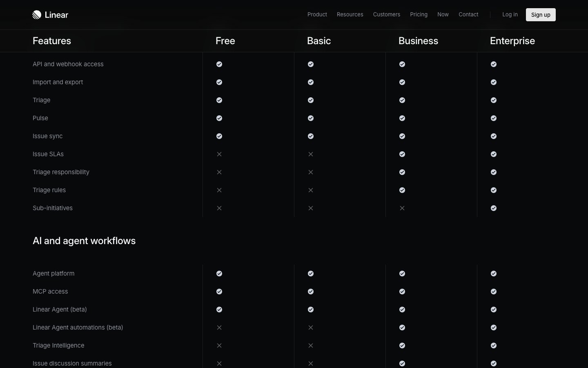Click the Linear logo icon
This screenshot has width=588, height=368.
pyautogui.click(x=37, y=15)
